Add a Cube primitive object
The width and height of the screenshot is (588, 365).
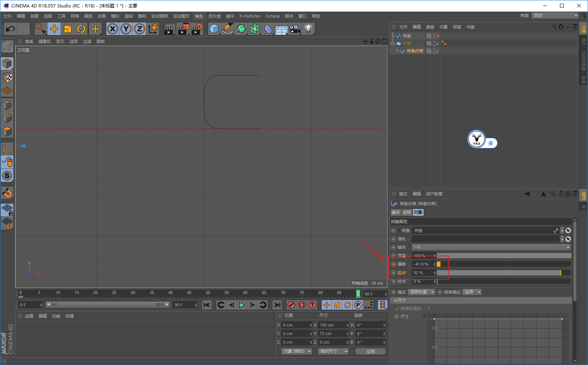tap(214, 29)
